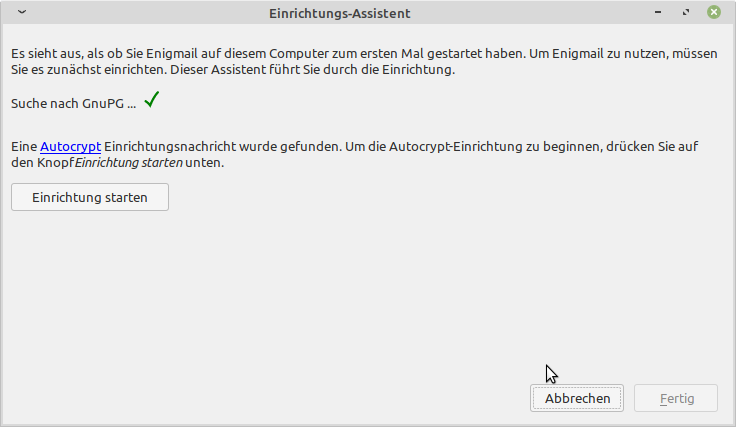Screen dimensions: 736x427
Task: Click the green GnuPG checkmark icon
Action: (x=152, y=100)
